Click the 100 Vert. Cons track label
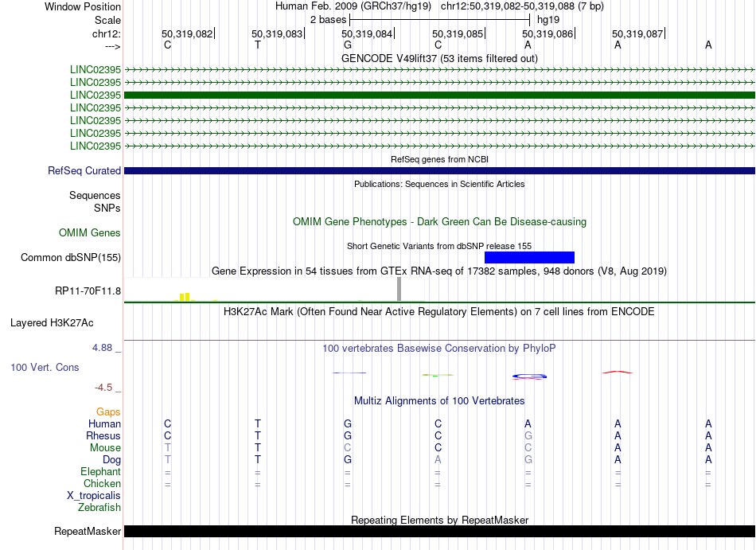 45,367
